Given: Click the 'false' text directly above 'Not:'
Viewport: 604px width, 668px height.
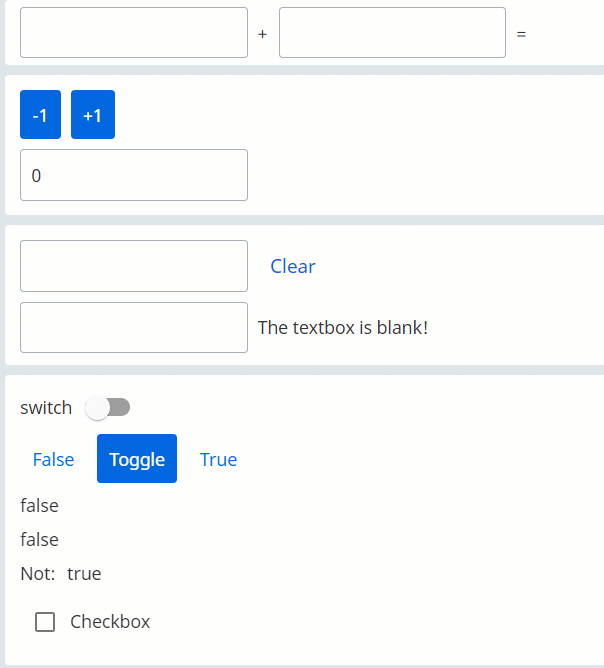Looking at the screenshot, I should [39, 539].
